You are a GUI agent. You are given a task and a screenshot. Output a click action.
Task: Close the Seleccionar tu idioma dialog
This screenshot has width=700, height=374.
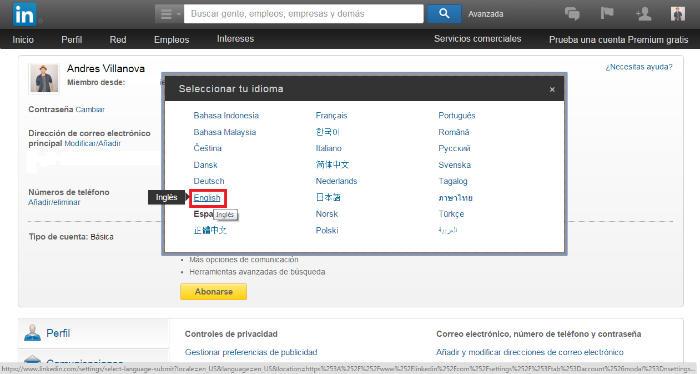pyautogui.click(x=552, y=89)
